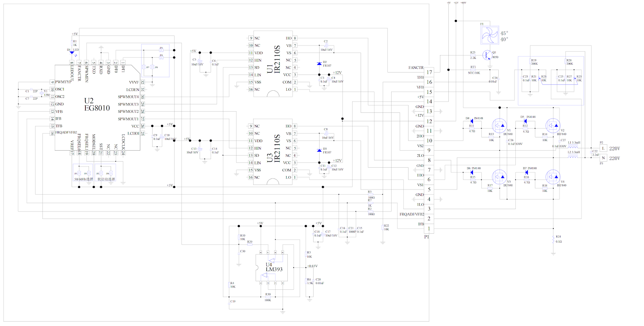Select MOSFET V4 IRF840 symbol
Viewport: 644px width, 326px height.
pos(553,176)
